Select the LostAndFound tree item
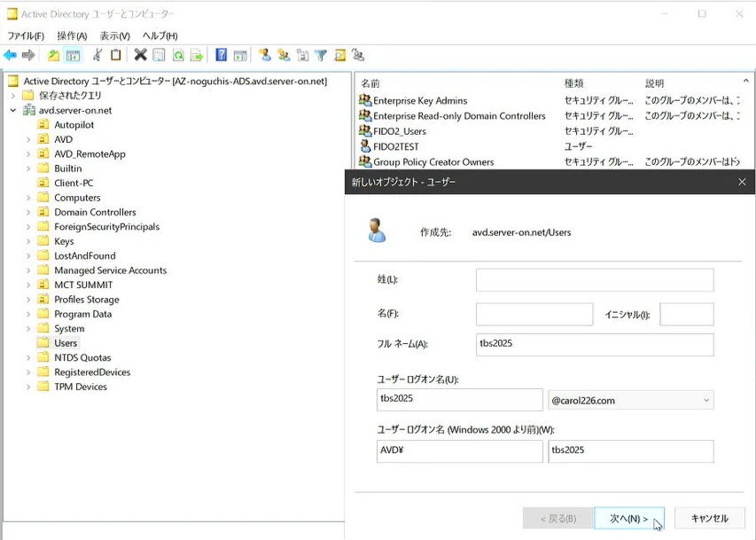Viewport: 756px width, 540px height. [x=84, y=255]
